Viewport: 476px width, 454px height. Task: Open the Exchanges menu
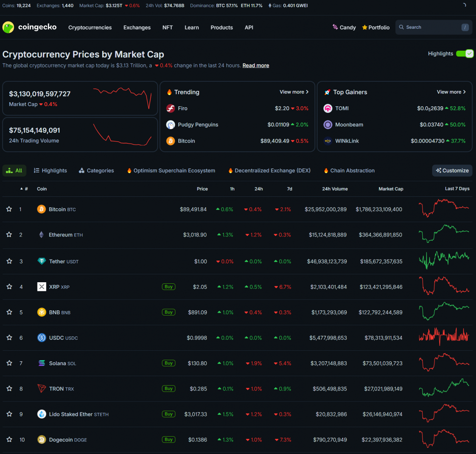[x=137, y=28]
